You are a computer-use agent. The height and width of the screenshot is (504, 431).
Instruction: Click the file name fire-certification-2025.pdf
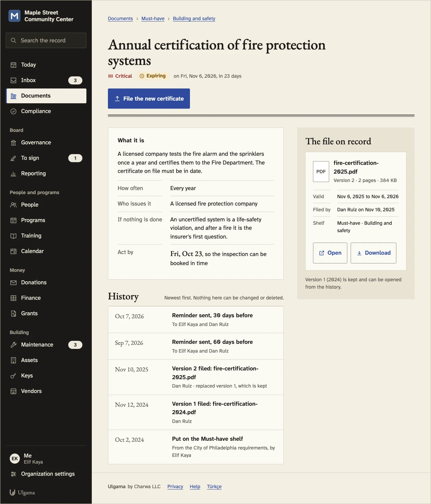(356, 167)
